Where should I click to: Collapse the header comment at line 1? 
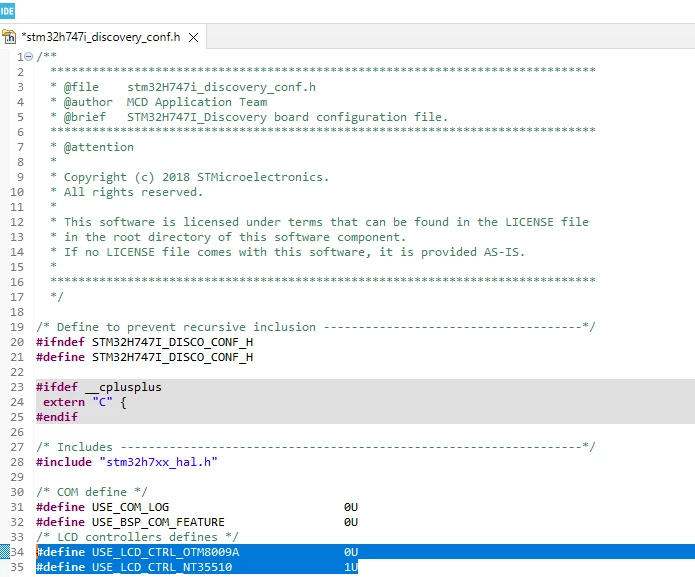coord(28,57)
